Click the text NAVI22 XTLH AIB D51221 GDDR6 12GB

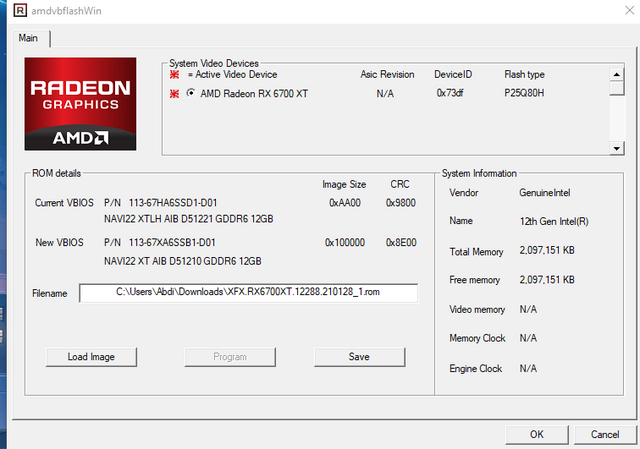click(x=189, y=219)
